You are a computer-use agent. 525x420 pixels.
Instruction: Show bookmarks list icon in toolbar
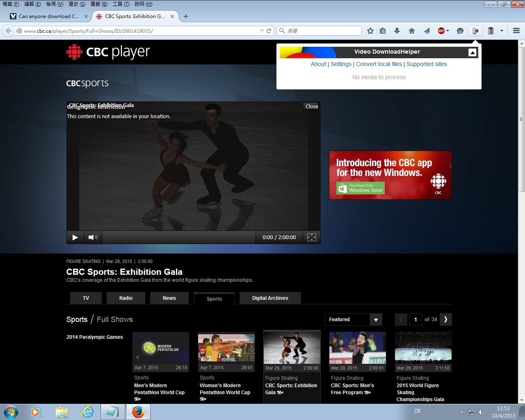383,31
